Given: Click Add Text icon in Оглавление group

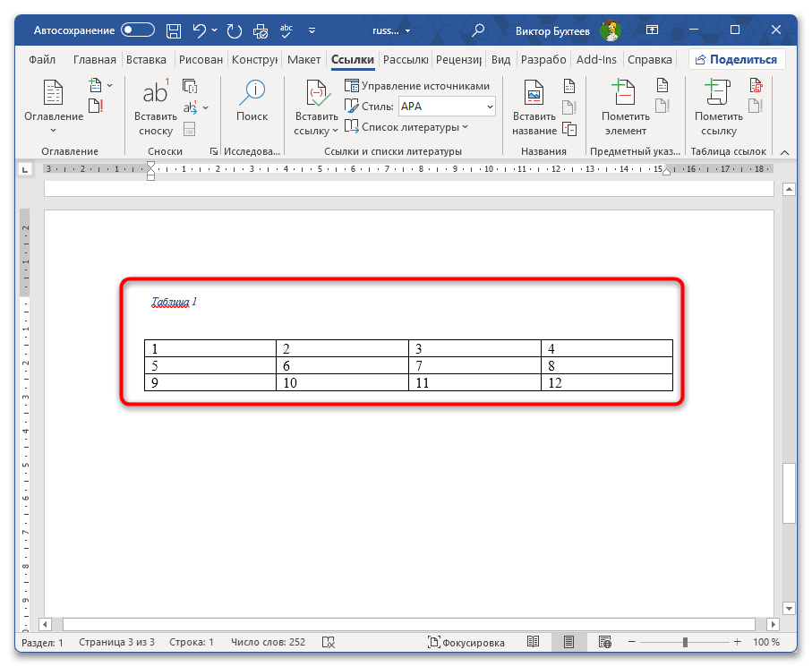Looking at the screenshot, I should point(95,85).
